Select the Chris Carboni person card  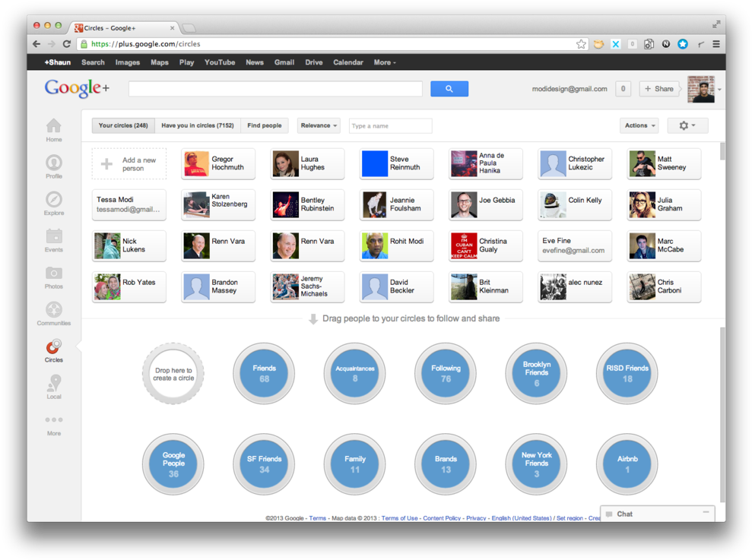tap(665, 286)
